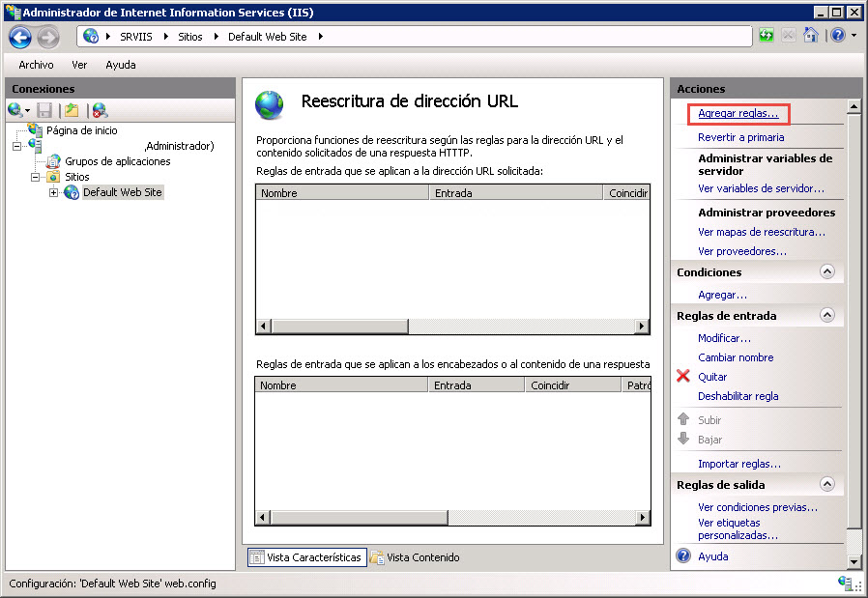Open the Ver menu
The width and height of the screenshot is (868, 598).
tap(79, 65)
